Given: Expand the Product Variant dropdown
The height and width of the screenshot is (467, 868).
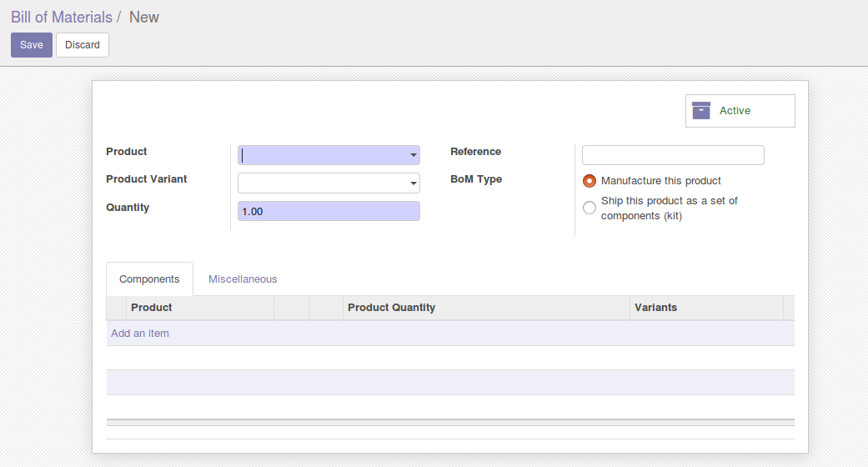Looking at the screenshot, I should (414, 183).
